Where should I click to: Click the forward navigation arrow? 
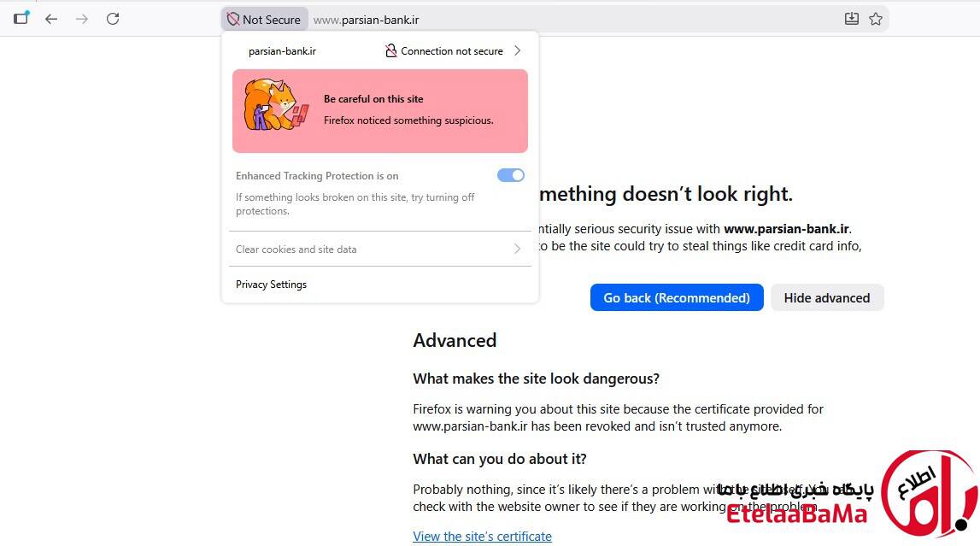(x=82, y=19)
